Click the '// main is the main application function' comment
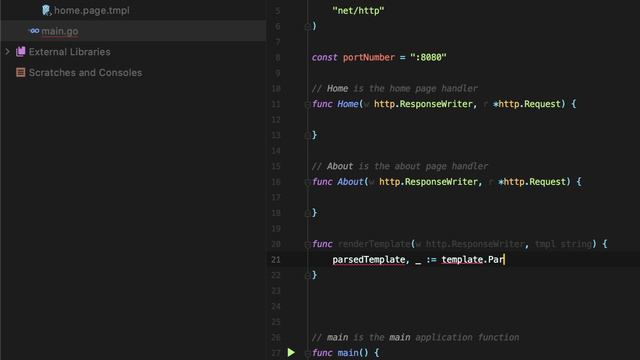 coord(416,338)
